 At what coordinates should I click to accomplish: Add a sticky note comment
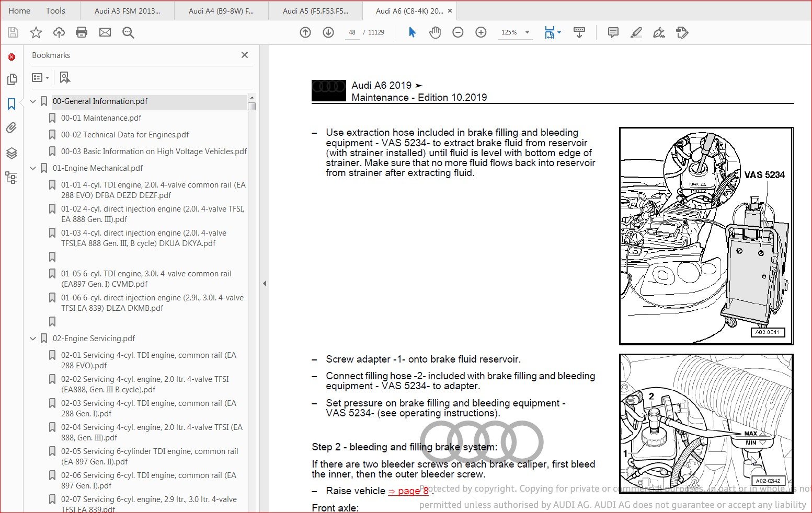[613, 32]
